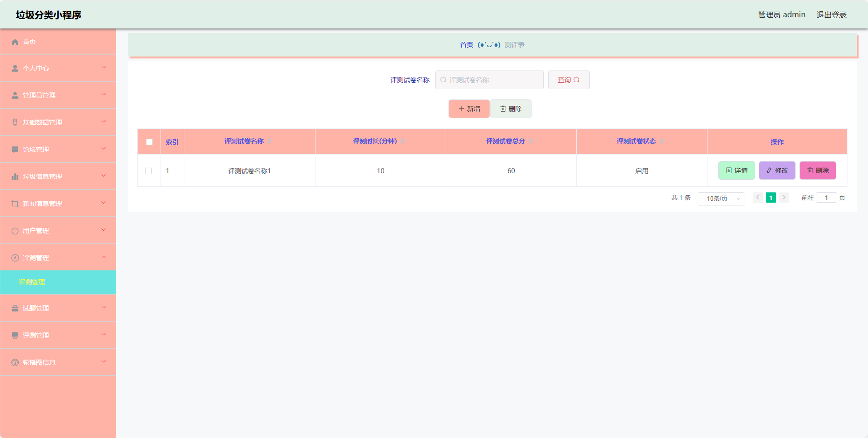Click the home icon beside 首页 in sidebar

click(x=15, y=42)
